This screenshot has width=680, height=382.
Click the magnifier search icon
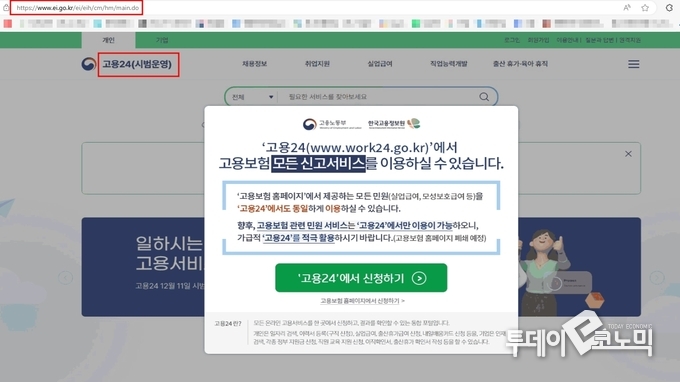pos(484,97)
